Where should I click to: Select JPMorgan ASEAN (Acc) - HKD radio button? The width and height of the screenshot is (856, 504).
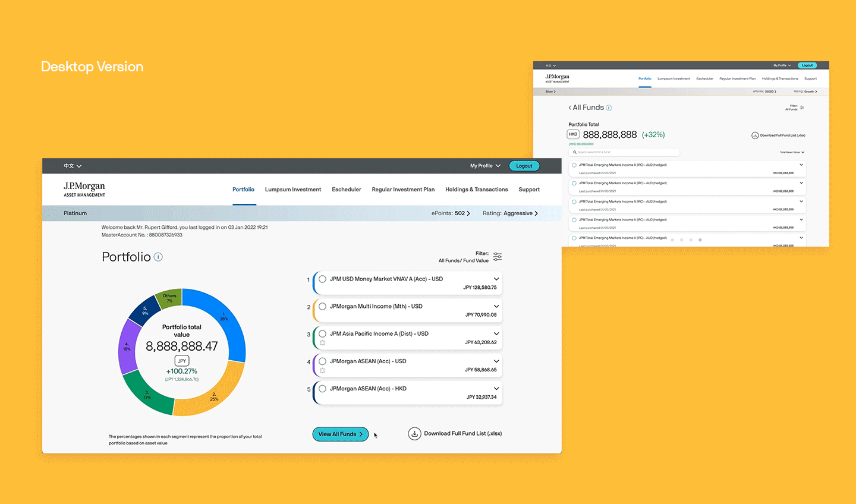tap(322, 388)
